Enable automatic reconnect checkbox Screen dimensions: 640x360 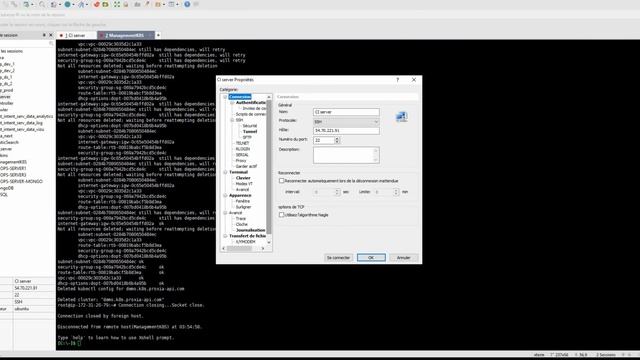(x=281, y=180)
